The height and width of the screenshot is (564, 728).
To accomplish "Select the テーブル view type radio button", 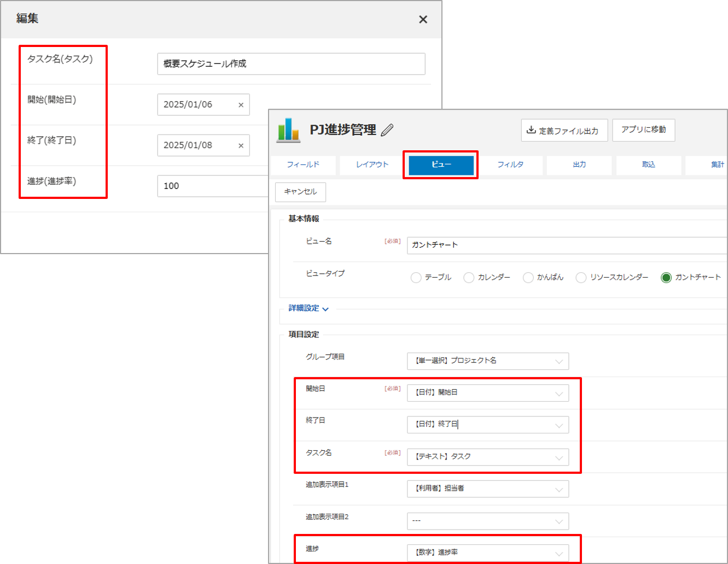I will [416, 278].
